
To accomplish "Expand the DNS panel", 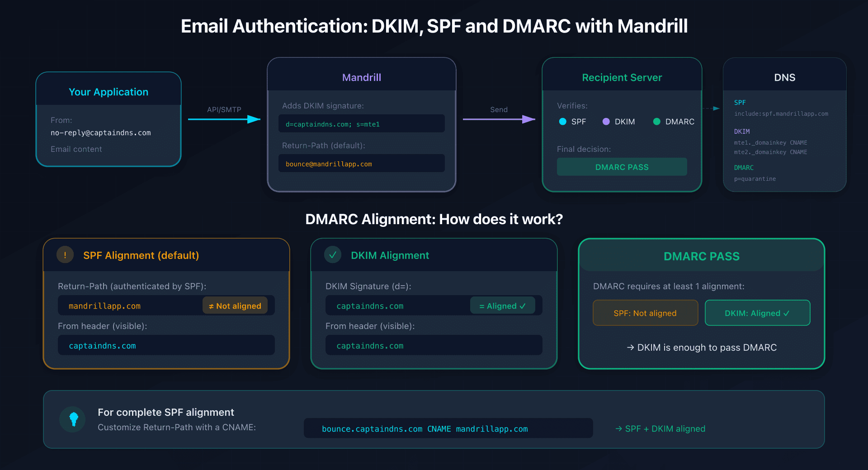I will click(785, 77).
